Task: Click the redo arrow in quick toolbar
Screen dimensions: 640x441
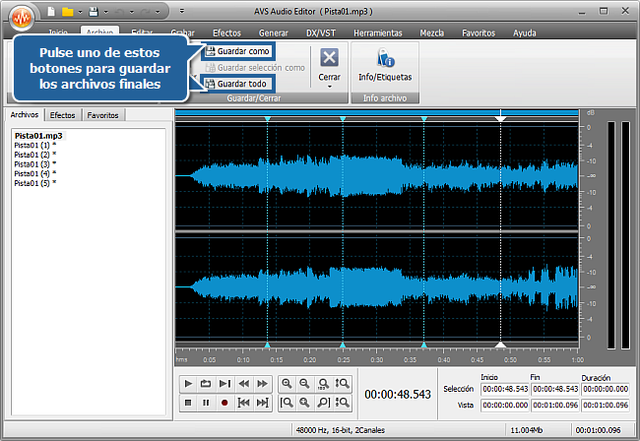Action: pyautogui.click(x=145, y=12)
